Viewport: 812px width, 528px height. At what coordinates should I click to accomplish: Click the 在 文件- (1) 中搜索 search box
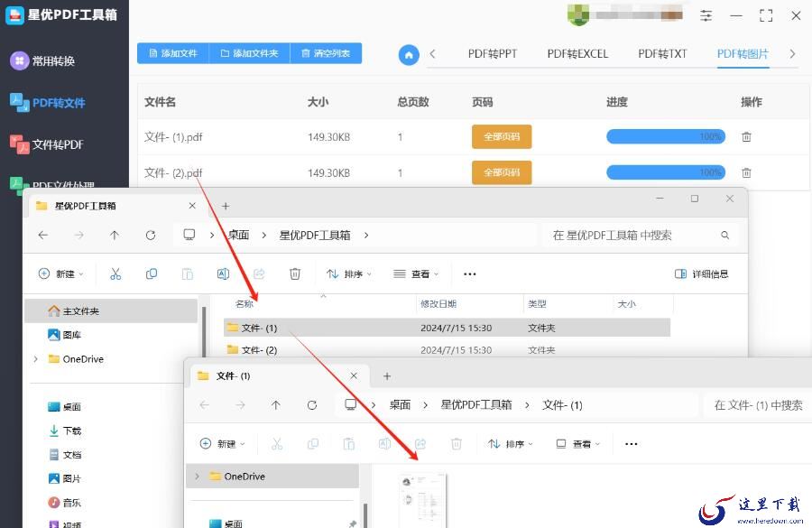tap(758, 405)
